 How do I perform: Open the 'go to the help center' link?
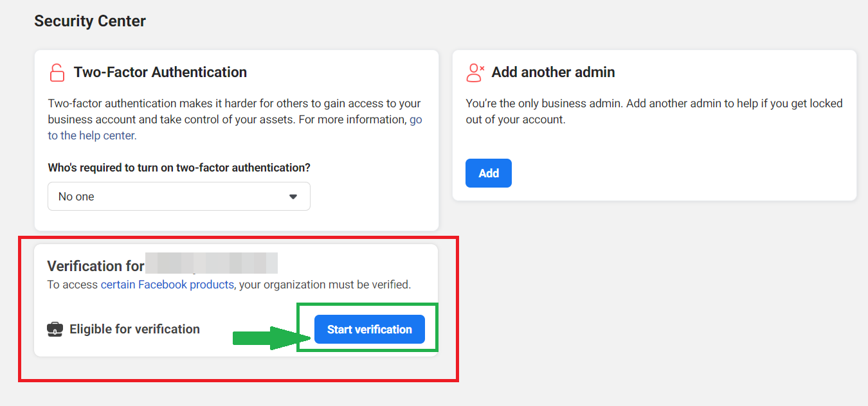coord(92,136)
